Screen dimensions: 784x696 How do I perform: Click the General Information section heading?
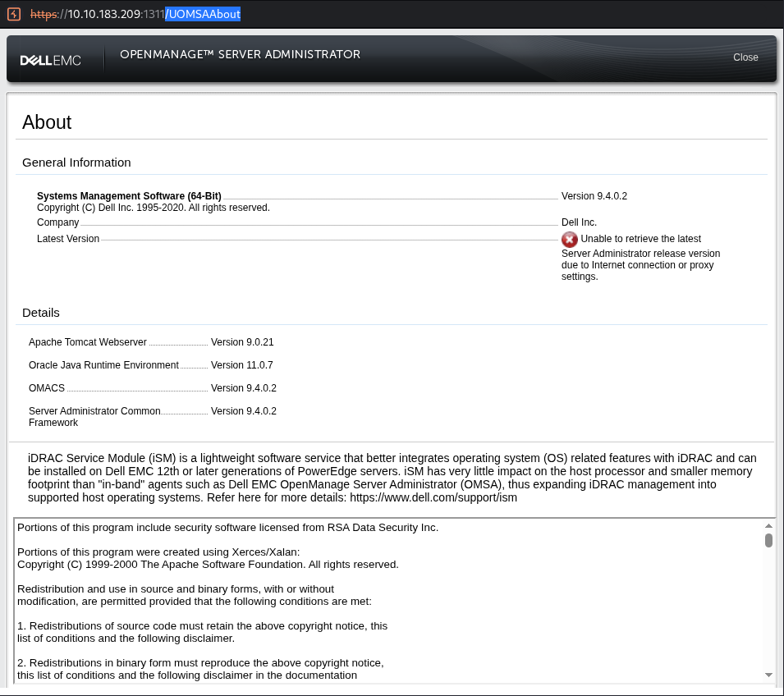click(x=76, y=163)
